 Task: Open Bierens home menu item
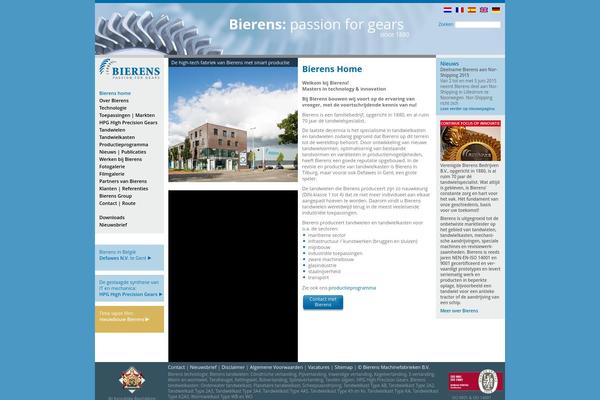(x=115, y=93)
